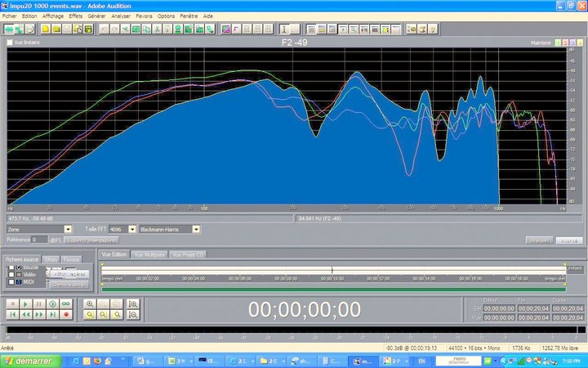Screen dimensions: 588x368
Task: Pause playback with the Pause button
Action: pos(39,303)
